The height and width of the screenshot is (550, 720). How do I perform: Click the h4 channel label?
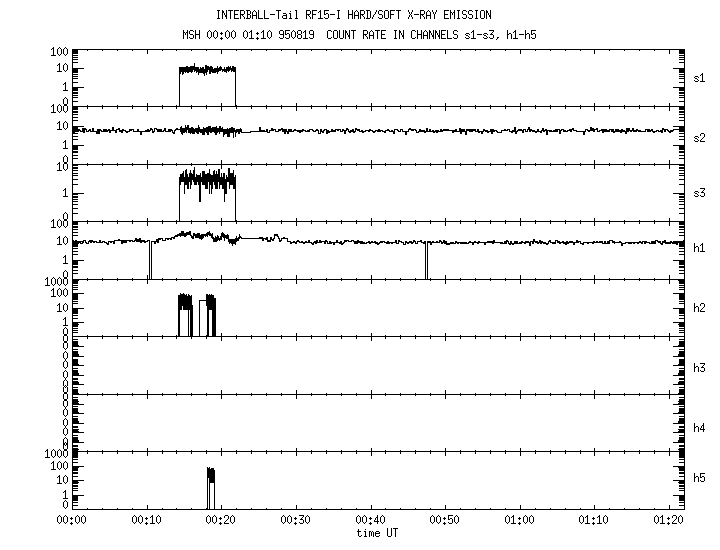(700, 428)
